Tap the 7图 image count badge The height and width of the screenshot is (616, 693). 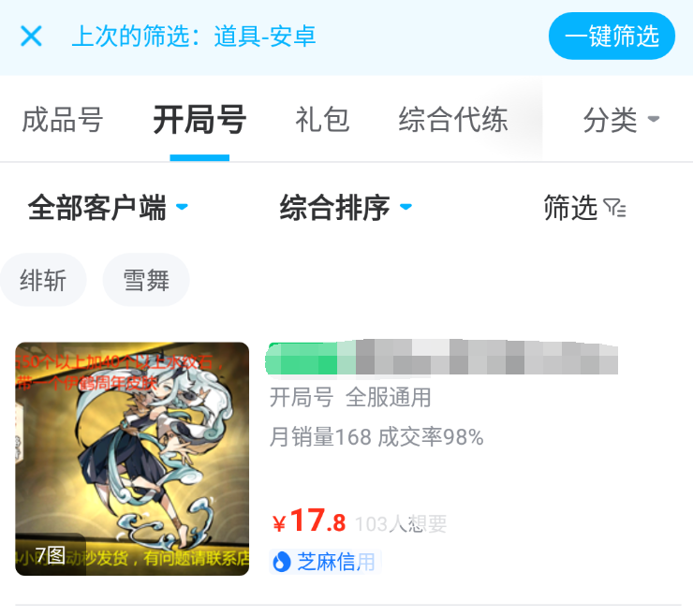coord(51,555)
